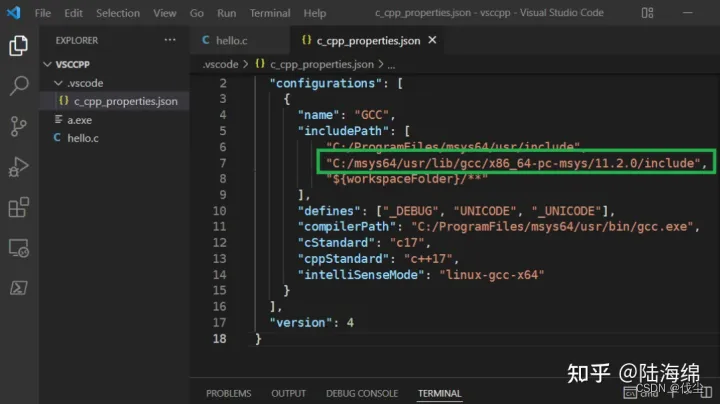Collapse the VSCCPP root folder
720x404 pixels.
click(x=47, y=64)
